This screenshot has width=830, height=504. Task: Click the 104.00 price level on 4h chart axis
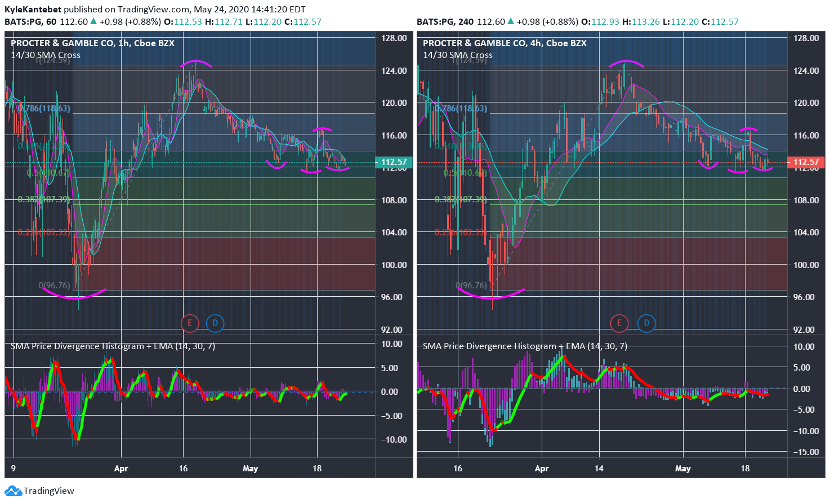pos(806,233)
